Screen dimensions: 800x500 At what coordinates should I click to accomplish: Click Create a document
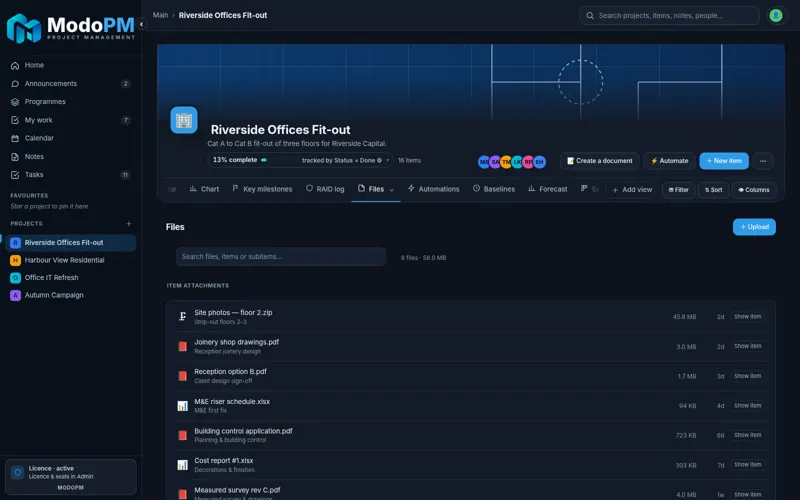(599, 161)
